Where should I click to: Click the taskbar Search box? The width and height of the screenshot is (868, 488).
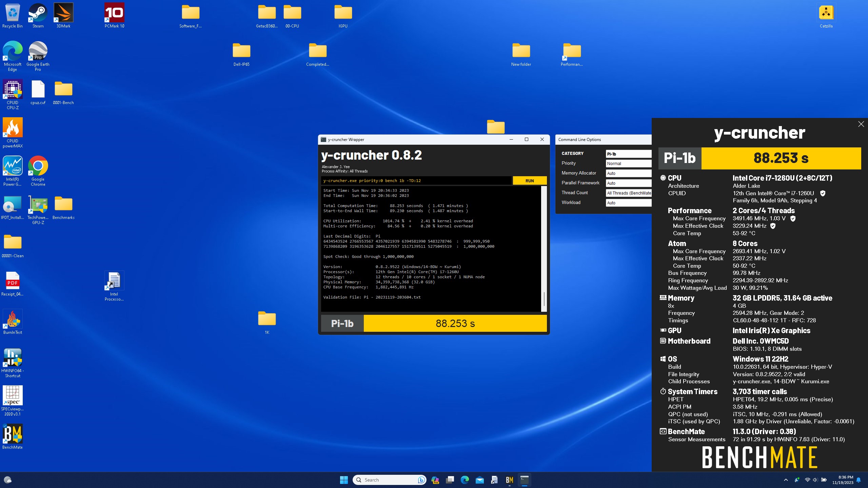pyautogui.click(x=389, y=480)
